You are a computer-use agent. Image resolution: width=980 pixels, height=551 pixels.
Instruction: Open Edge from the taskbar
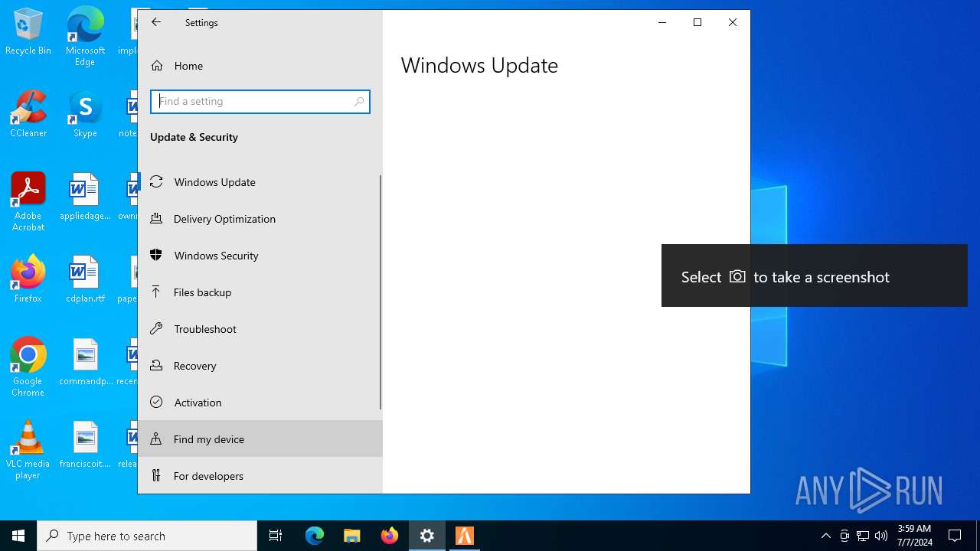[315, 536]
